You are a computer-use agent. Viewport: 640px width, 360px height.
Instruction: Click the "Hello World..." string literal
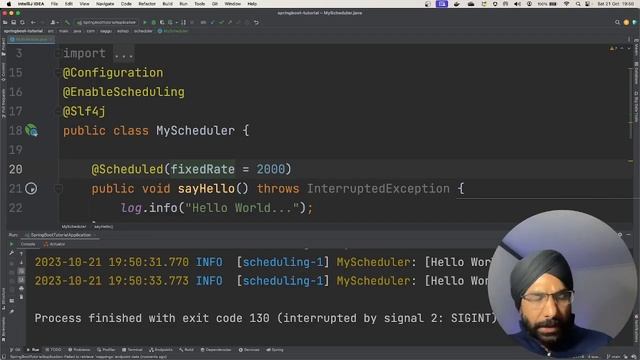click(x=242, y=208)
